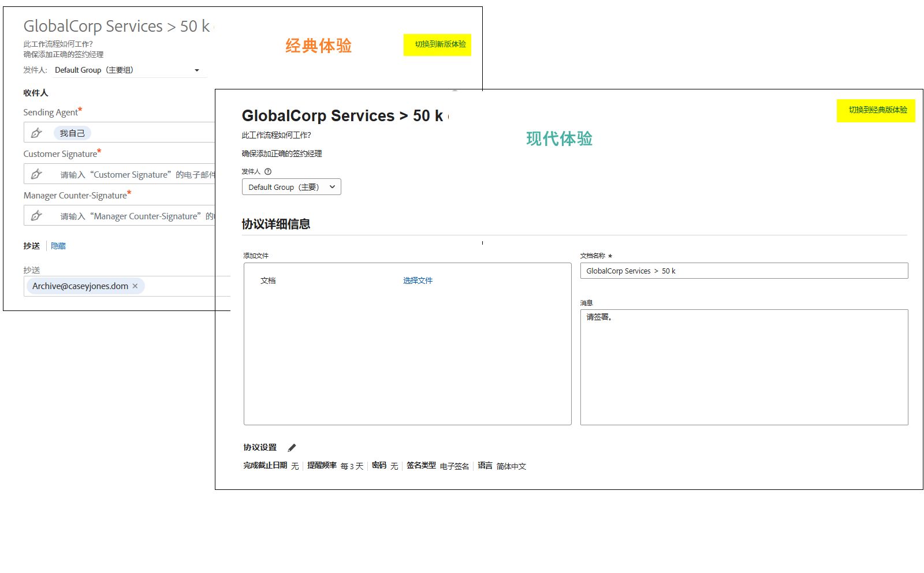Click the 语言 简体中文 setting
This screenshot has width=924, height=573.
click(501, 466)
